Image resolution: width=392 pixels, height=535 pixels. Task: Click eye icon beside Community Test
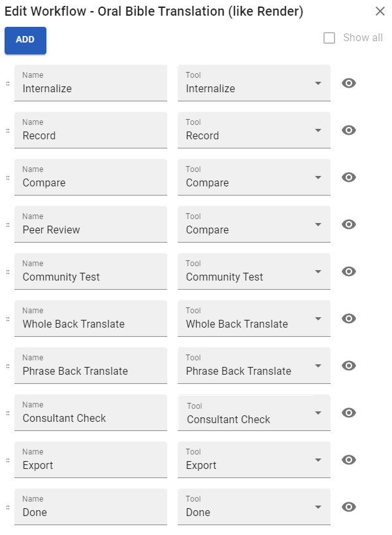pos(349,271)
